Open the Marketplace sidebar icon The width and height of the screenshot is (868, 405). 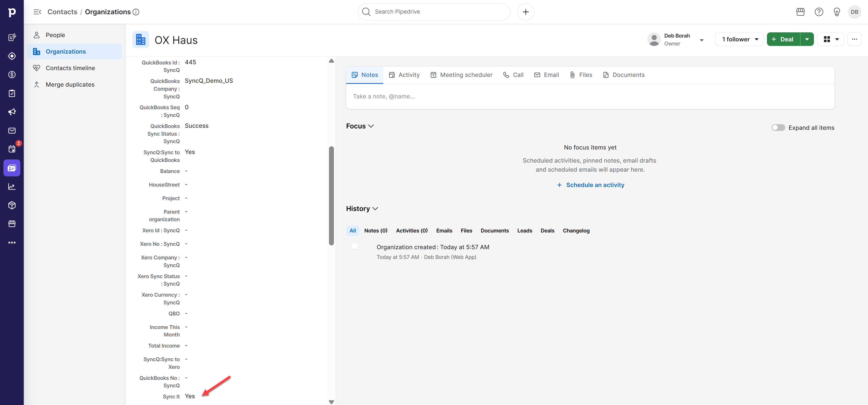[x=12, y=224]
